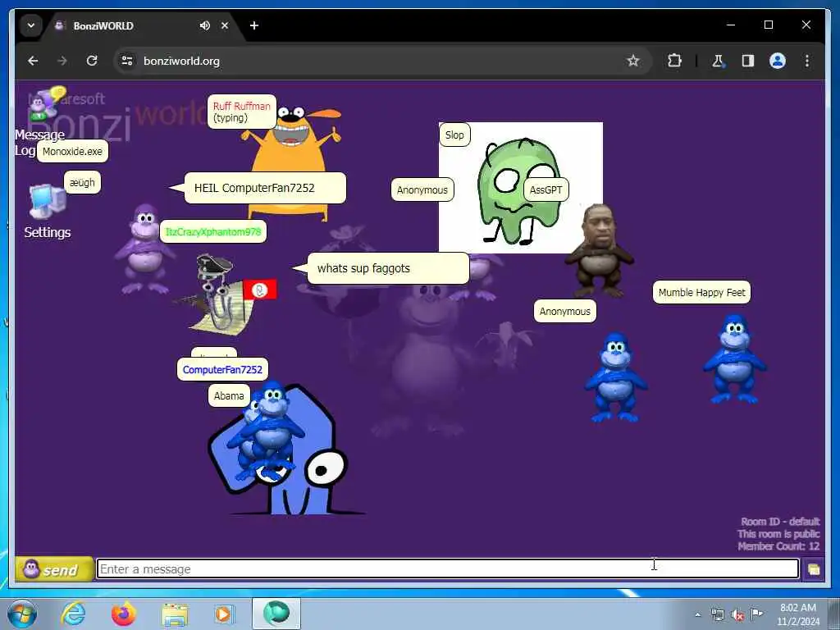Screen dimensions: 840x630
Task: Click the yellow icon beside message field
Action: click(813, 569)
